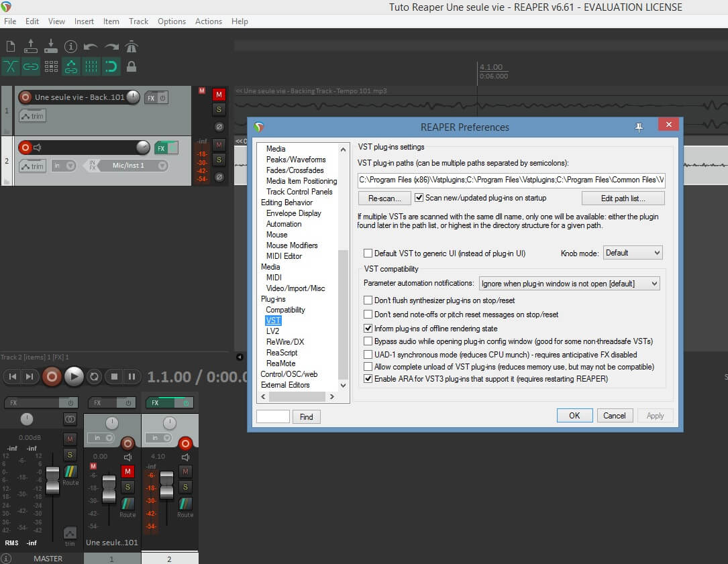Viewport: 728px width, 564px height.
Task: Open Parameter automation notifications dropdown
Action: pyautogui.click(x=569, y=284)
